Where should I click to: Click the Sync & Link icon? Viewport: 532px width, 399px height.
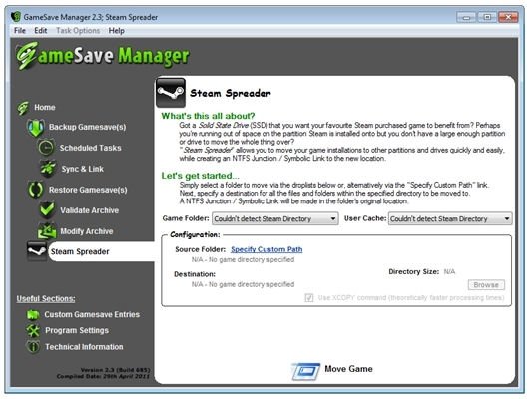[48, 169]
